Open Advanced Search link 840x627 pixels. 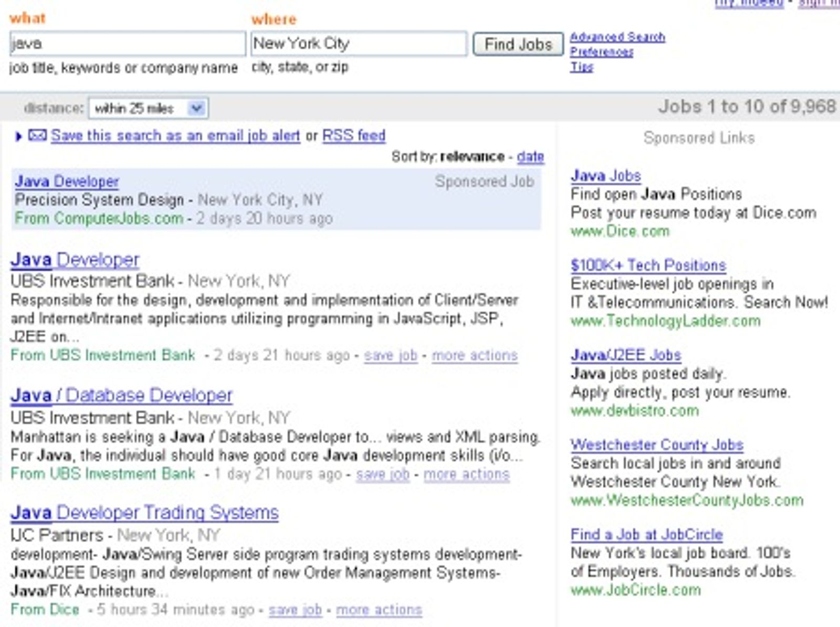point(617,37)
